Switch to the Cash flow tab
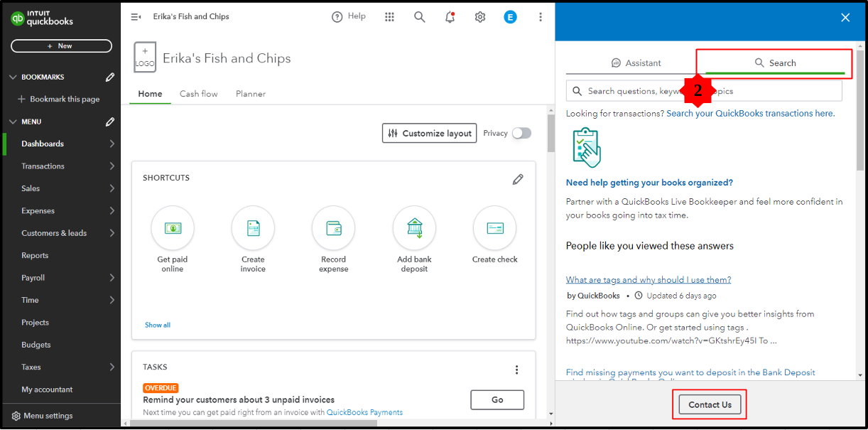This screenshot has height=430, width=868. pos(199,94)
